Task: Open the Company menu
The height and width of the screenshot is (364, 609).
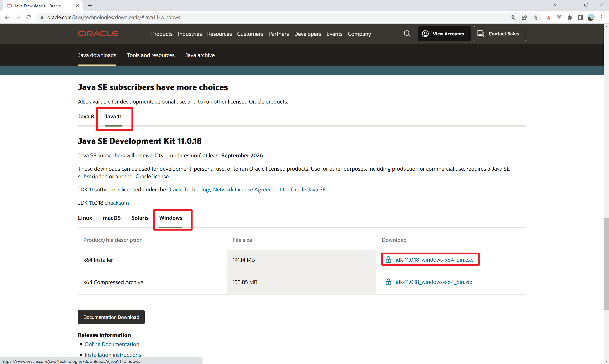Action: pyautogui.click(x=359, y=34)
